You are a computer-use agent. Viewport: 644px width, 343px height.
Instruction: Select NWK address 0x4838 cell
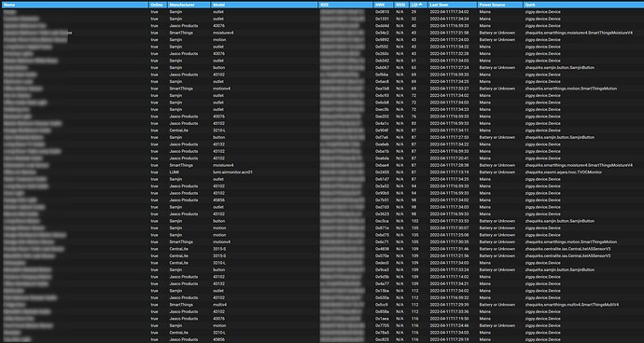tap(382, 249)
